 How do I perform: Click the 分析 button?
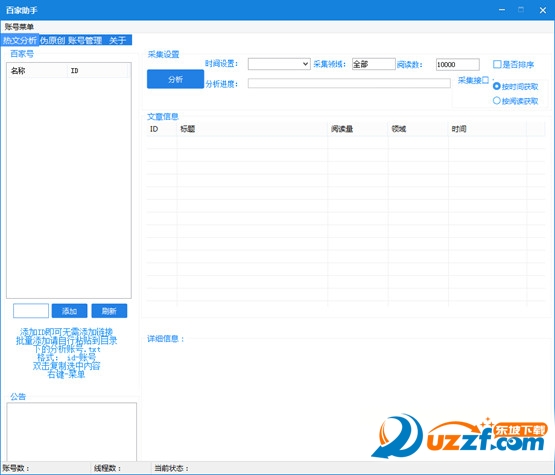(175, 79)
